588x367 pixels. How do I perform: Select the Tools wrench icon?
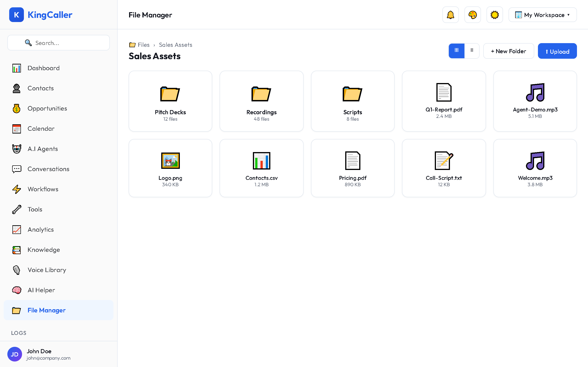(17, 209)
